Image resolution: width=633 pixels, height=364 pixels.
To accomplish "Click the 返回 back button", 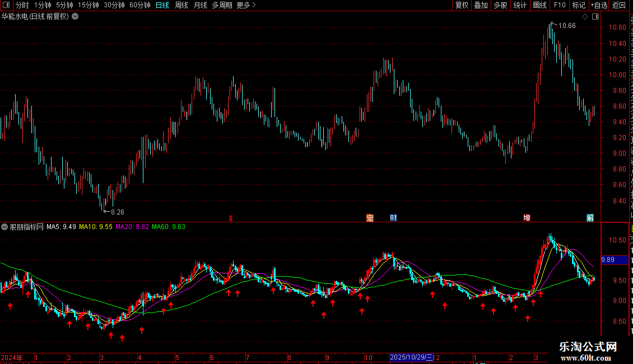I will pos(618,5).
